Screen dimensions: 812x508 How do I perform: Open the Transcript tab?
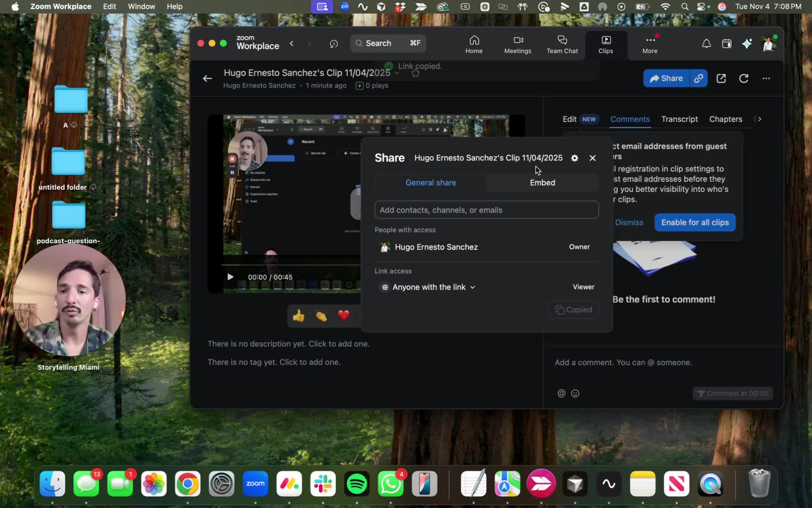pos(679,119)
